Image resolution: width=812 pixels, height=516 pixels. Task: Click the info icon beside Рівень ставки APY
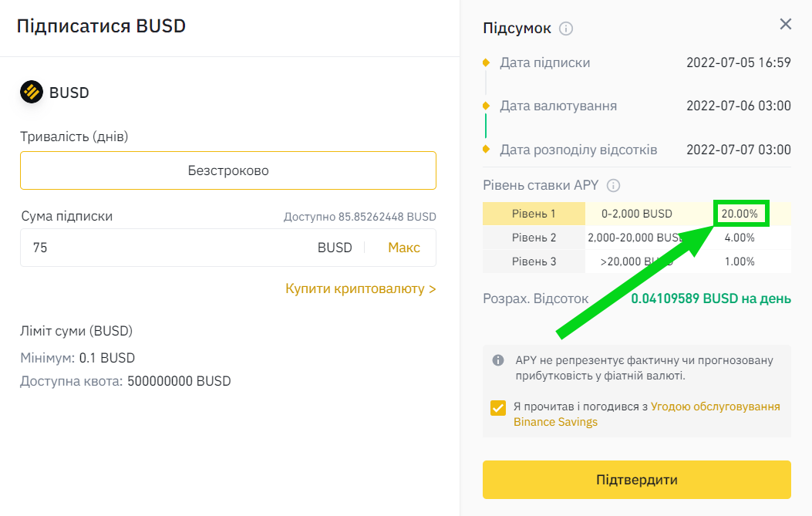(x=614, y=186)
